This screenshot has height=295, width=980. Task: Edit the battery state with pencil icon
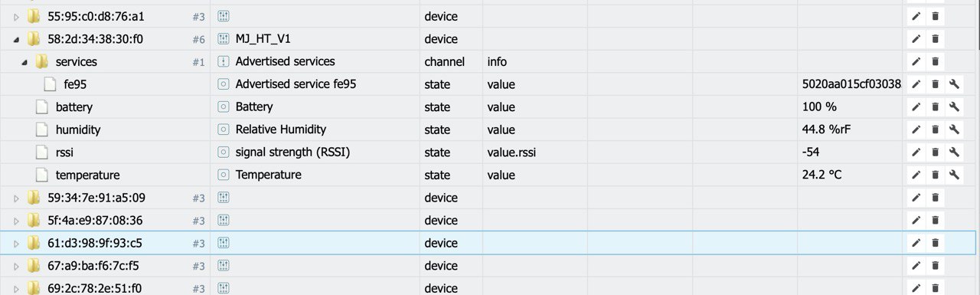click(x=916, y=107)
